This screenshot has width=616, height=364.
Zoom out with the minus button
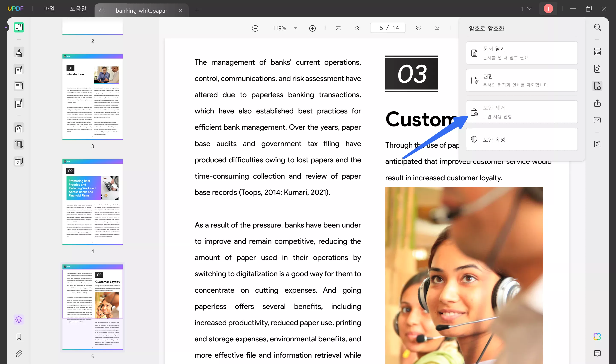click(x=255, y=28)
